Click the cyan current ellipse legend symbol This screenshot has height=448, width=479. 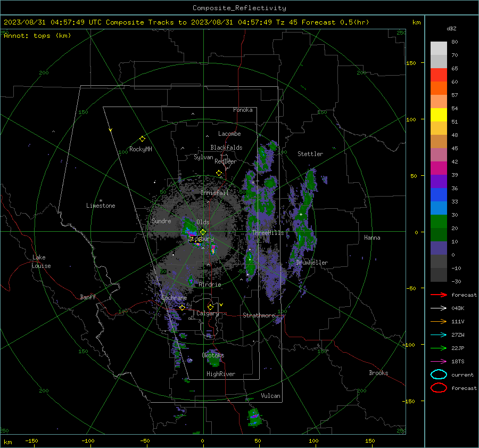pyautogui.click(x=439, y=374)
